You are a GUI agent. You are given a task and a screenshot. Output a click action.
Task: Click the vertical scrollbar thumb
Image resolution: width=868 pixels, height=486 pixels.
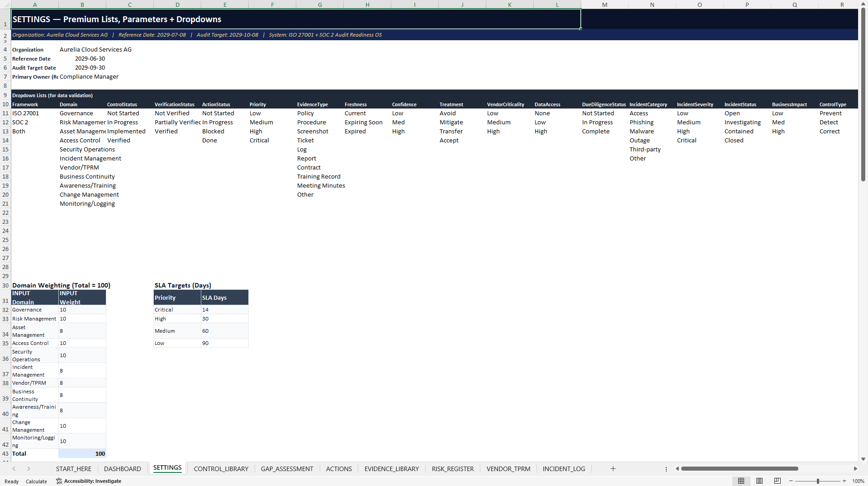coord(863,95)
